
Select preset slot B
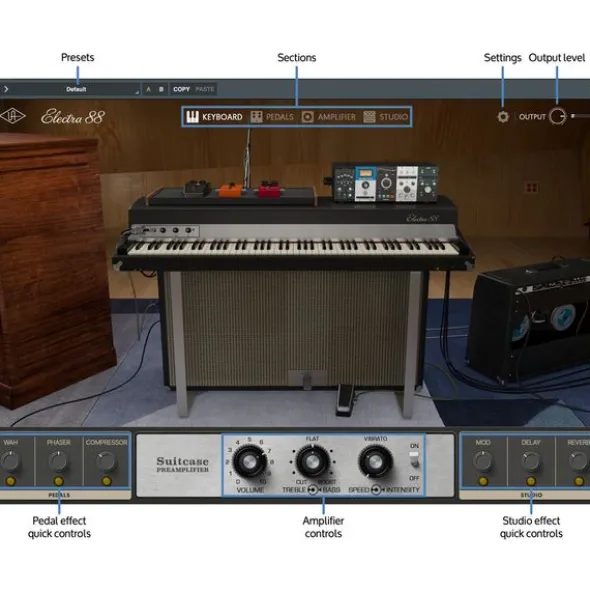tap(161, 89)
